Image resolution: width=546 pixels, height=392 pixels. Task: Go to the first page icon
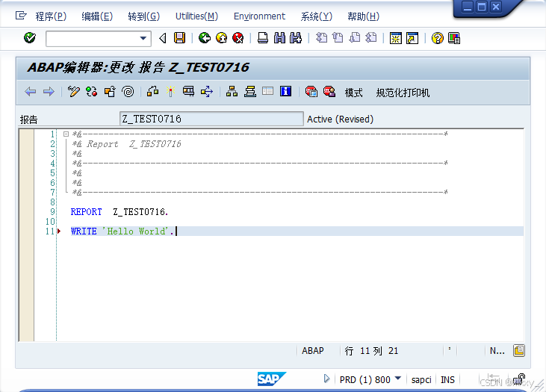pos(321,37)
